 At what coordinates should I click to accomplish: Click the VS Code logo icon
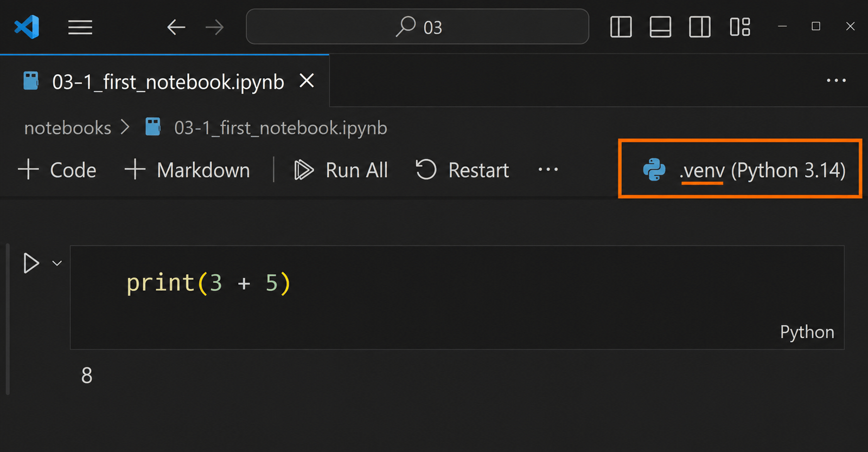pyautogui.click(x=27, y=27)
